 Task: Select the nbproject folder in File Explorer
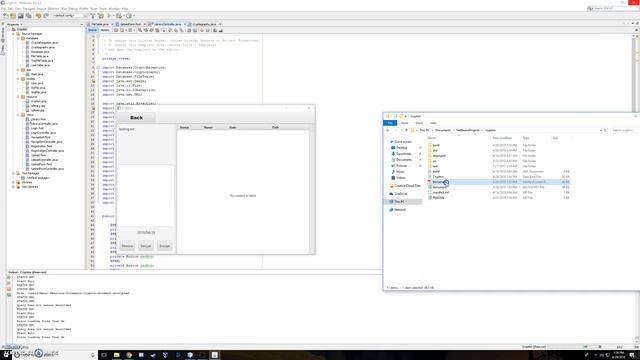pyautogui.click(x=439, y=156)
